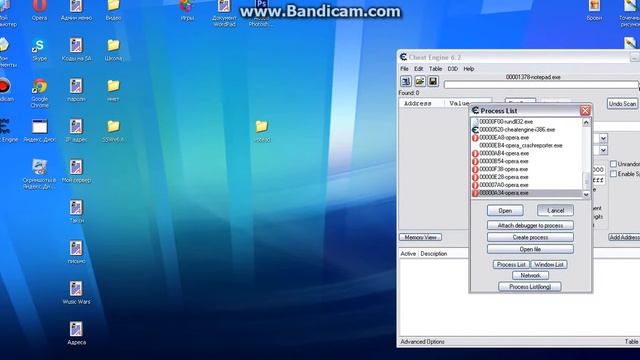Select the 00000520-cheatengine-i386.exe process row
The width and height of the screenshot is (640, 360).
click(527, 129)
